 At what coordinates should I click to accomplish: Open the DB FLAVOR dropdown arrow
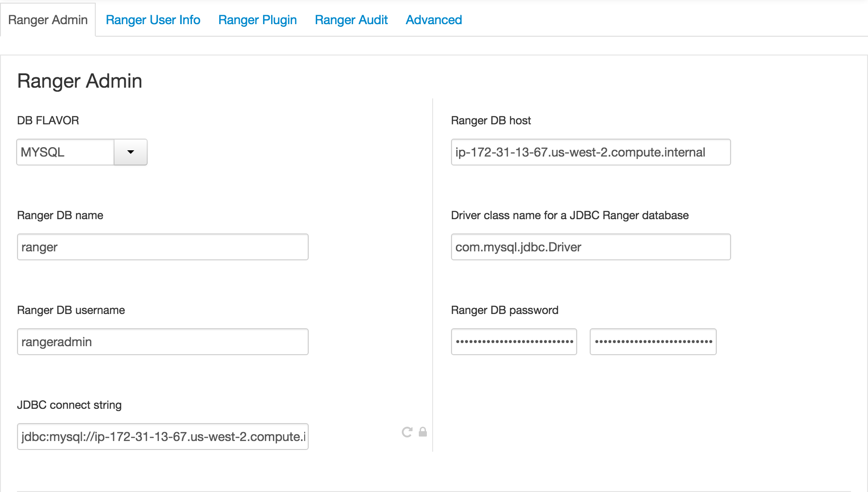click(x=131, y=152)
